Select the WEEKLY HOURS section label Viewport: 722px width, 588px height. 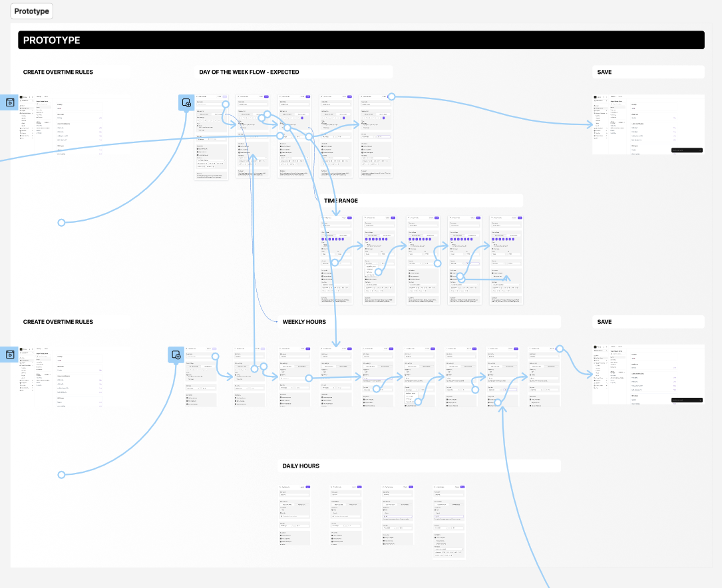(x=304, y=322)
